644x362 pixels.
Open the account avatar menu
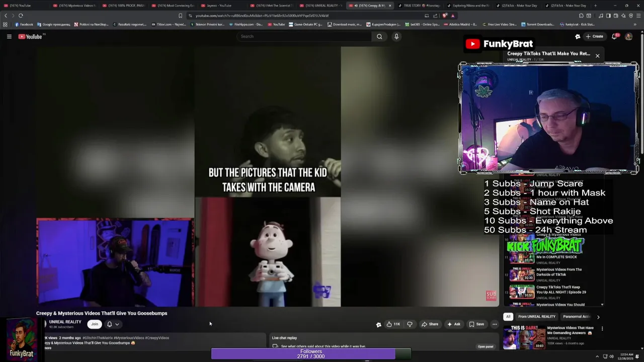(628, 36)
